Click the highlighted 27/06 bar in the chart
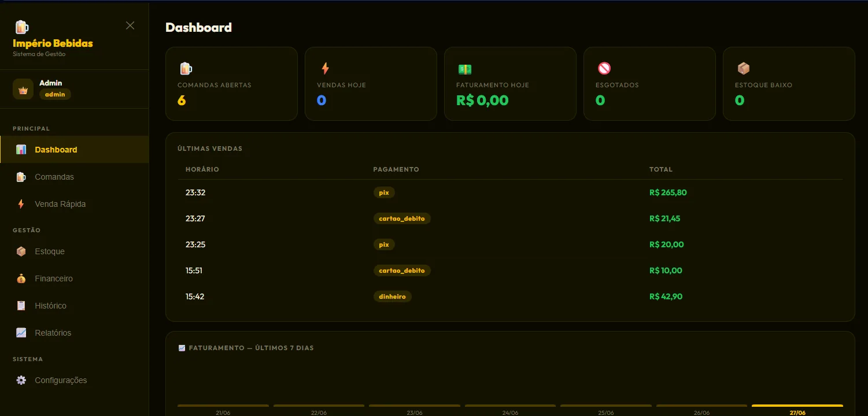The width and height of the screenshot is (868, 416). point(797,406)
